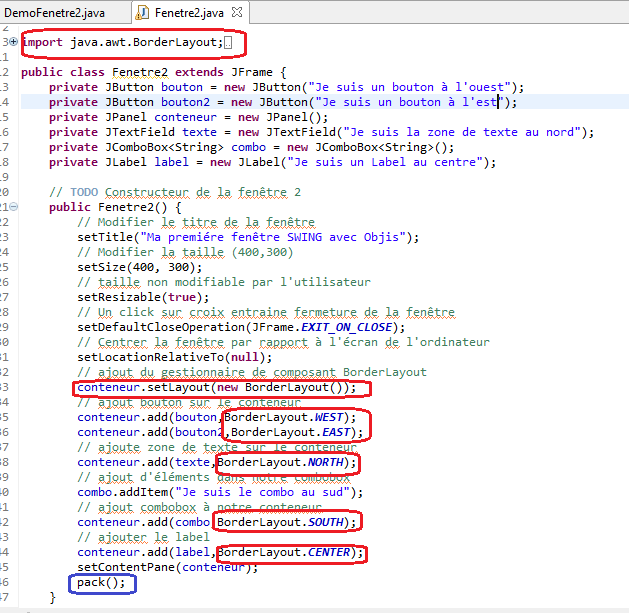Click the folded-code box after the BorderLayout import
632x614 pixels.
pos(228,42)
